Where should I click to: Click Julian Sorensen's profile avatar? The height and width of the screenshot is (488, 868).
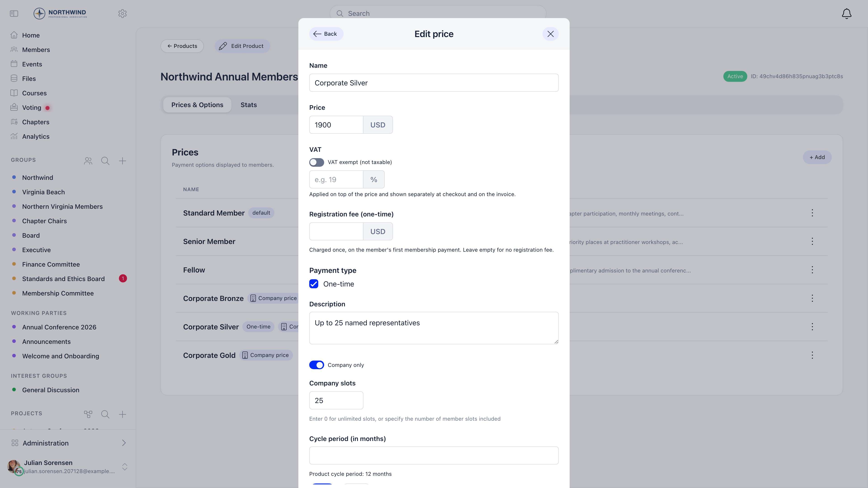click(x=14, y=467)
